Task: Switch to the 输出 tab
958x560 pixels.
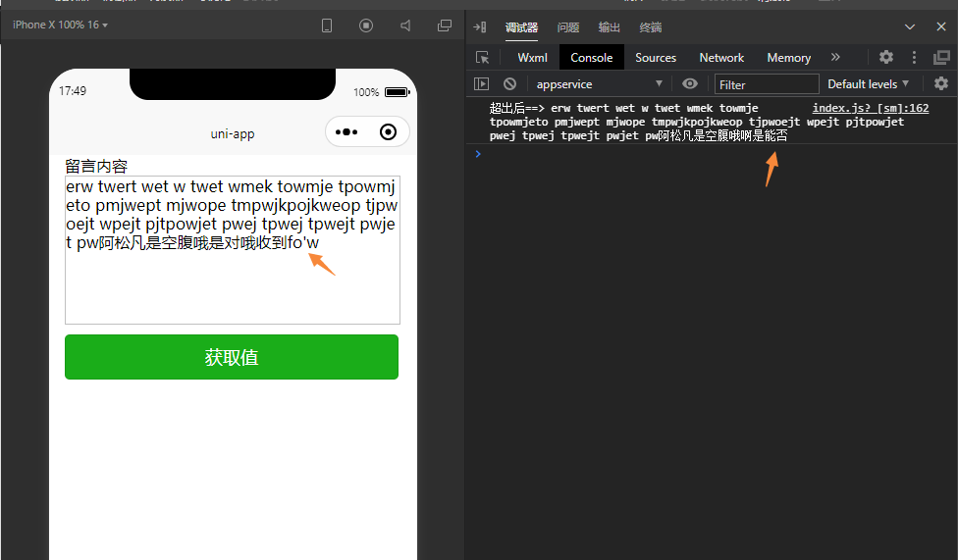Action: click(x=609, y=27)
